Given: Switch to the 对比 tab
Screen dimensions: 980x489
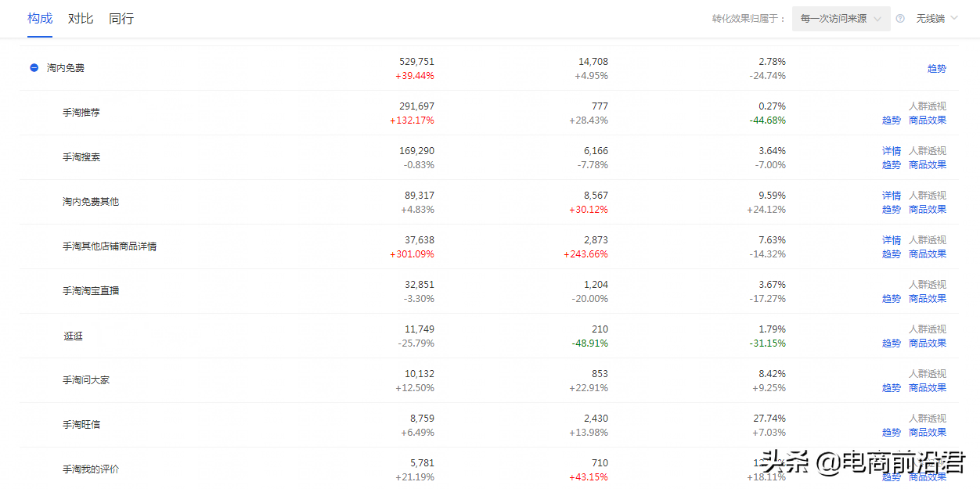Looking at the screenshot, I should coord(81,18).
